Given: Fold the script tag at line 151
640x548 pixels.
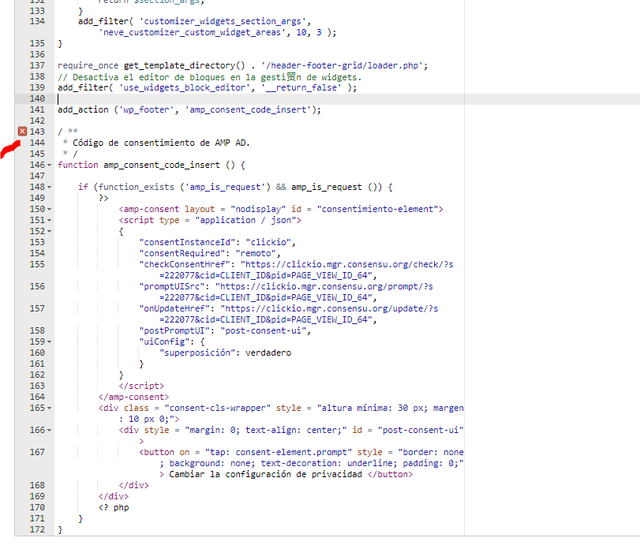Looking at the screenshot, I should 49,220.
